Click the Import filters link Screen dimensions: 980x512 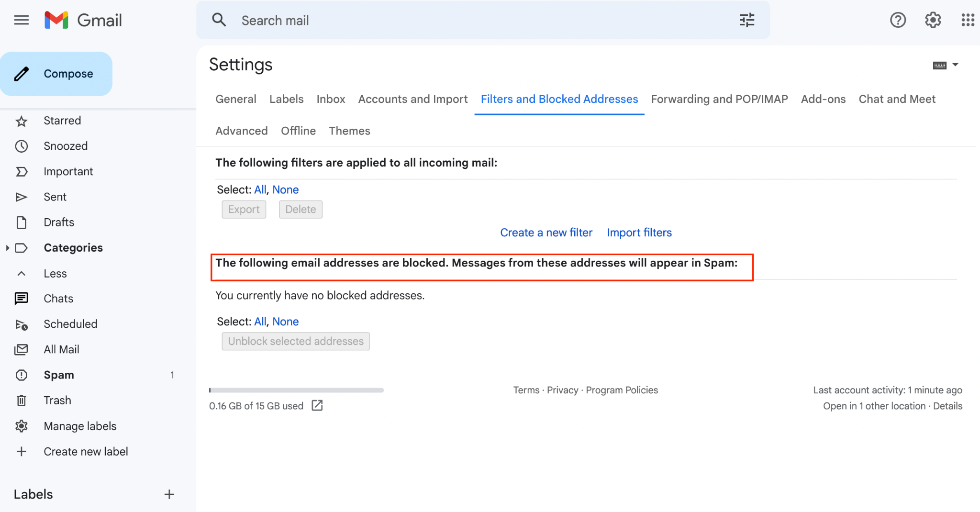pos(639,233)
